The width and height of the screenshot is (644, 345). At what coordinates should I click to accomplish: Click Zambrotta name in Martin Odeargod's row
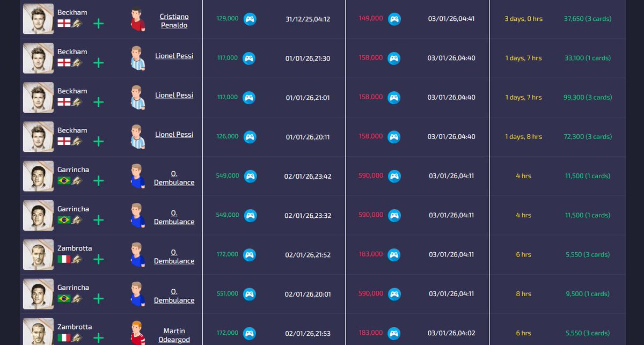75,327
